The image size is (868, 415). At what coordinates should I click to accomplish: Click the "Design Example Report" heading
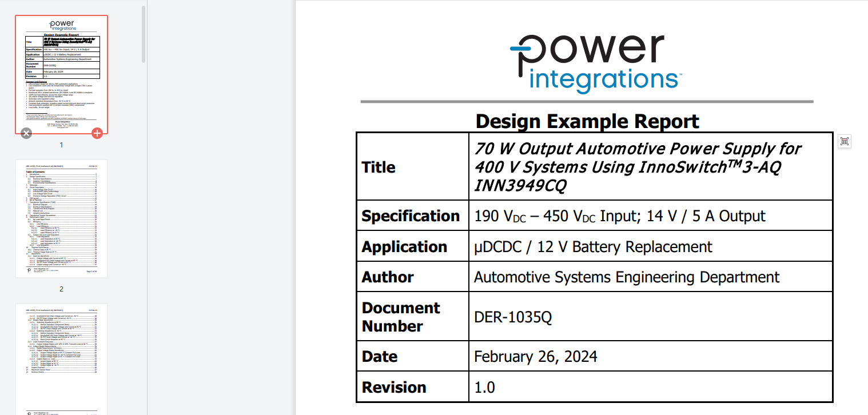(x=587, y=121)
